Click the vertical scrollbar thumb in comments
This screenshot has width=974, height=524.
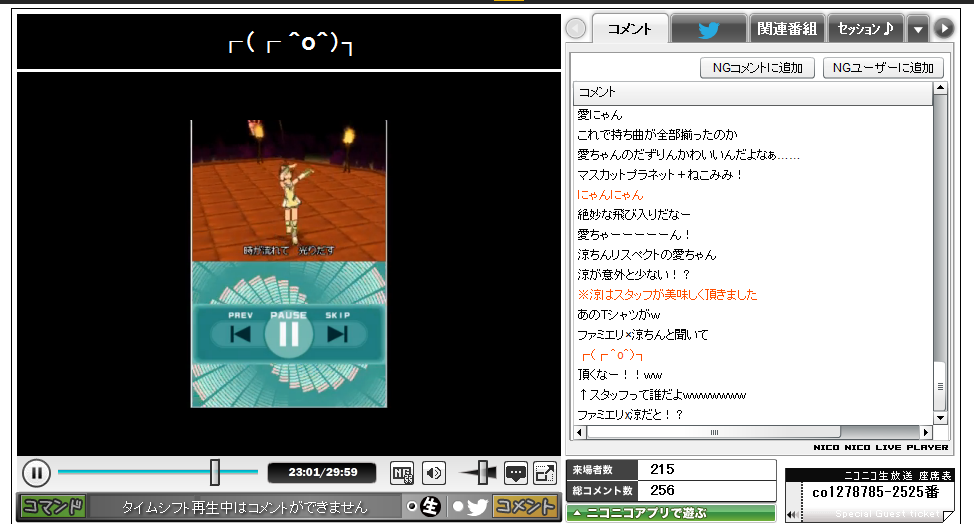click(x=940, y=386)
